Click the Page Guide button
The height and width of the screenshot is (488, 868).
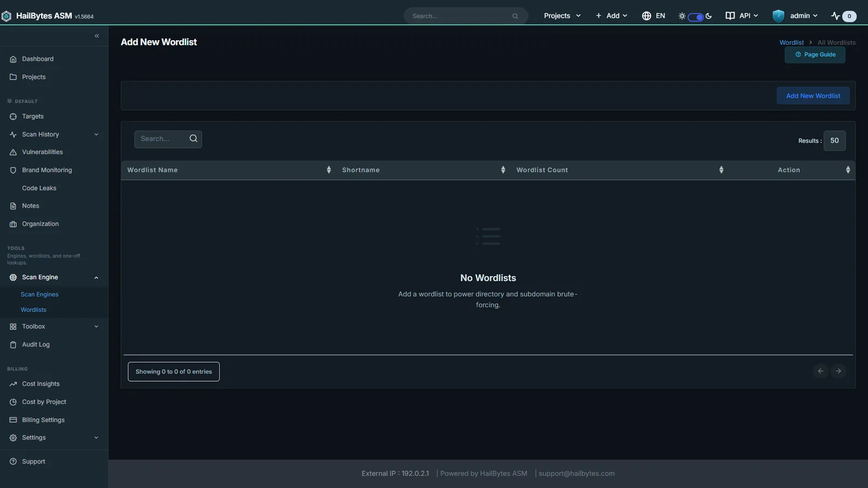[x=815, y=55]
